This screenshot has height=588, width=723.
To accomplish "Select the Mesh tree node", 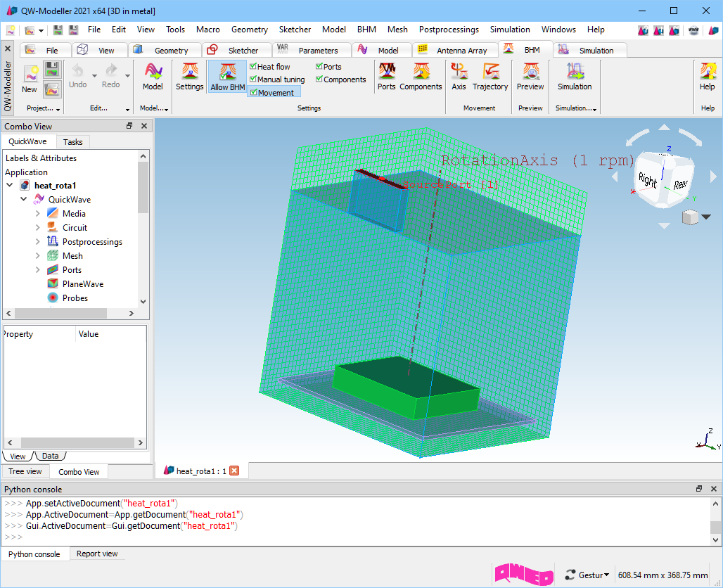I will [72, 255].
